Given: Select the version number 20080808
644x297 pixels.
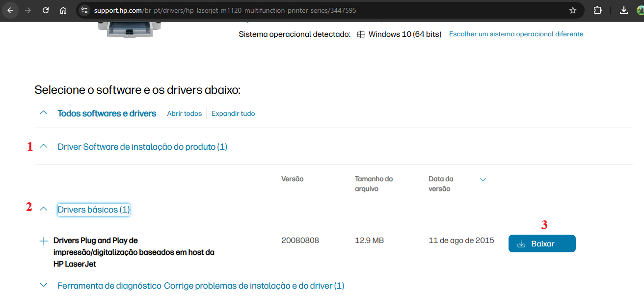Looking at the screenshot, I should pos(300,241).
